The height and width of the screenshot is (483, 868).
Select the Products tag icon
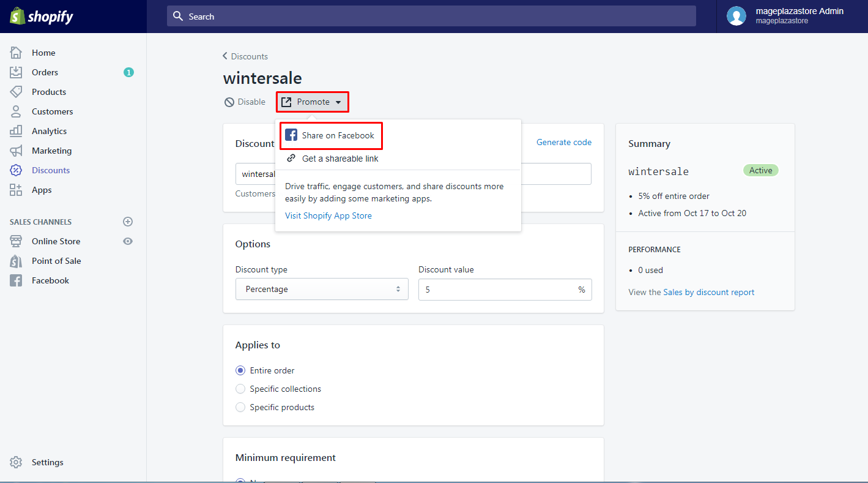tap(16, 92)
